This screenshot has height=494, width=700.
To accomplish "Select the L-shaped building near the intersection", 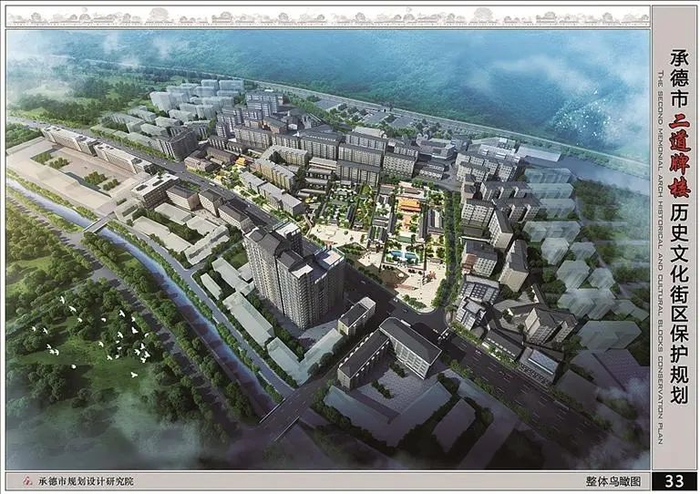I will (389, 353).
